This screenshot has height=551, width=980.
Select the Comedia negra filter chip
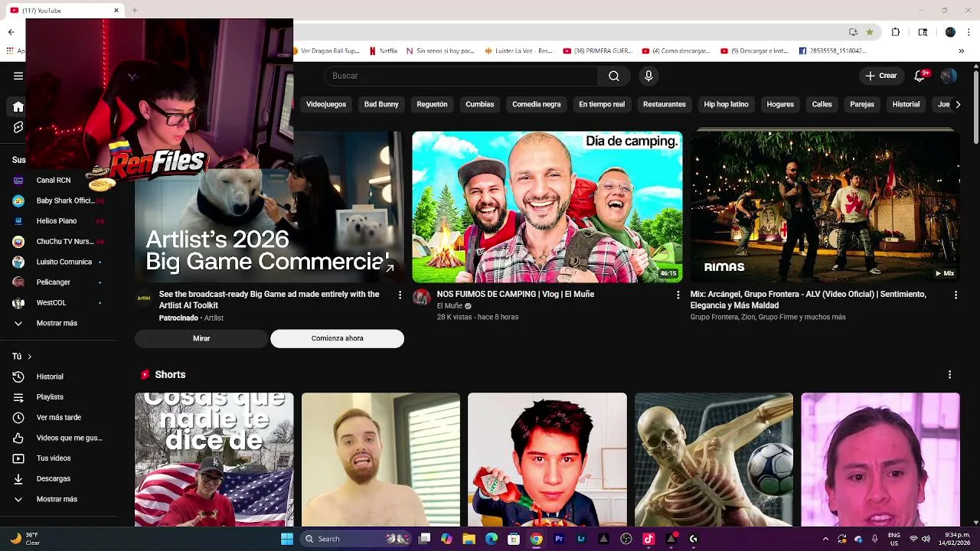[536, 104]
